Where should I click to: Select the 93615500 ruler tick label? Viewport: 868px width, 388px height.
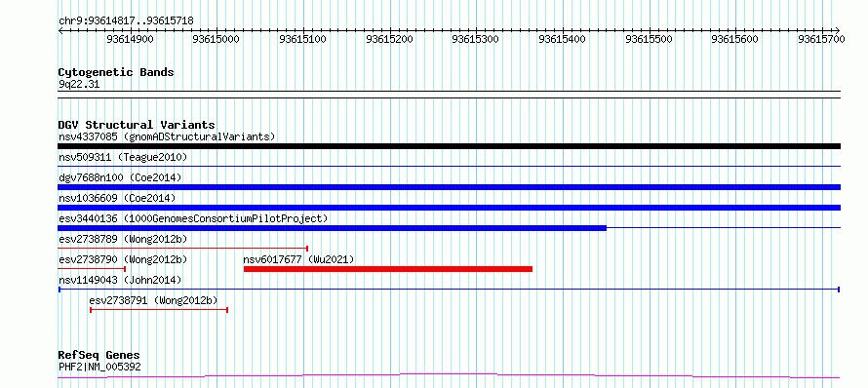point(649,39)
